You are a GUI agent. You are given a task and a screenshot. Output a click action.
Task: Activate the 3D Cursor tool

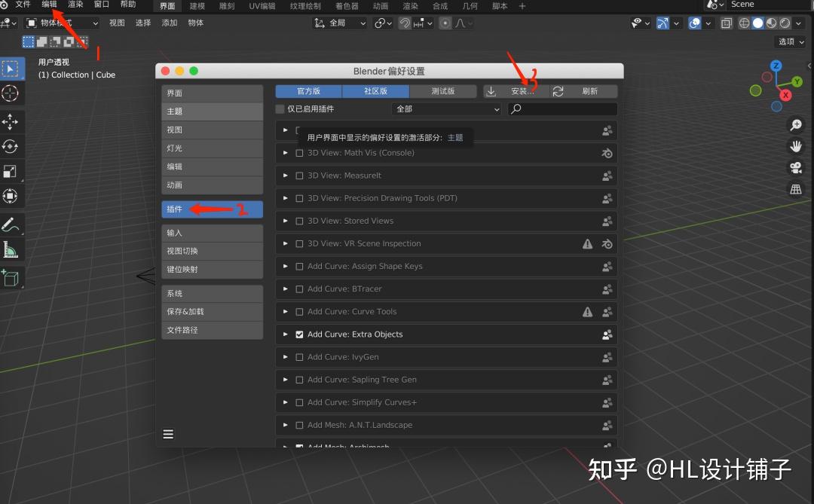pyautogui.click(x=11, y=93)
